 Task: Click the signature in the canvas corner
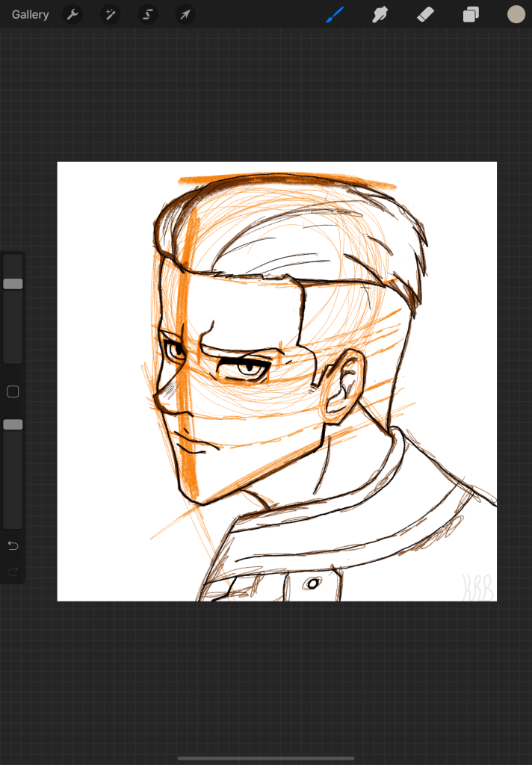(x=477, y=586)
